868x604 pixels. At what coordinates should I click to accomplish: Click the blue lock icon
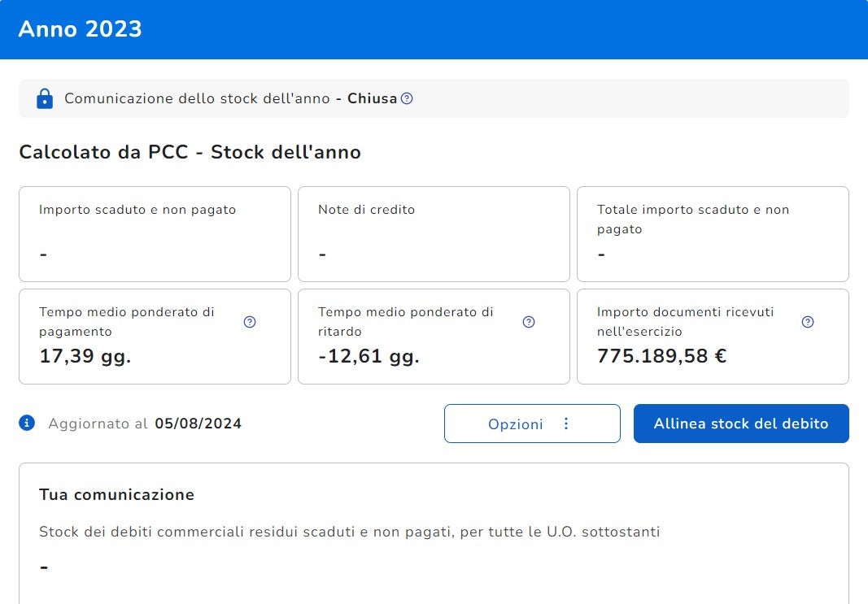pyautogui.click(x=44, y=98)
